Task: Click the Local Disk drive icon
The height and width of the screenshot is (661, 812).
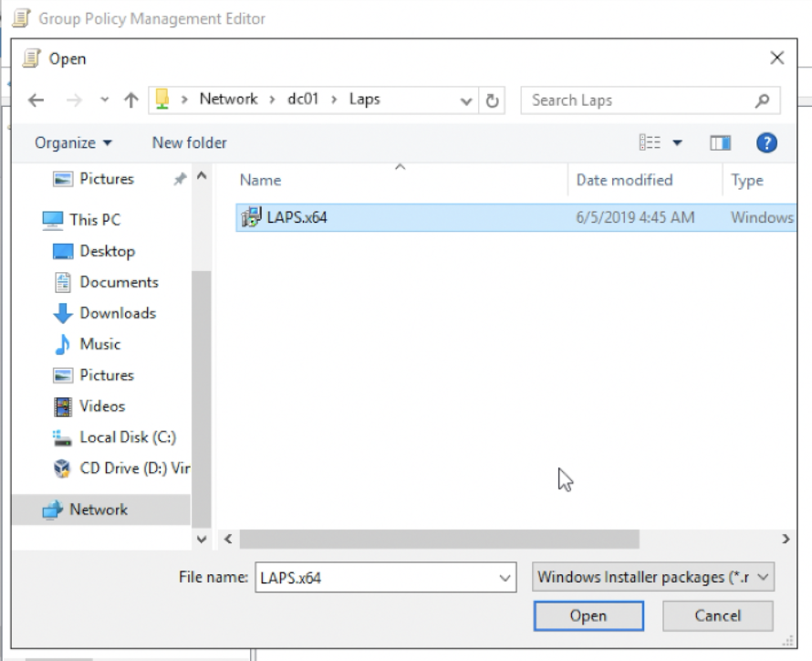Action: (62, 437)
